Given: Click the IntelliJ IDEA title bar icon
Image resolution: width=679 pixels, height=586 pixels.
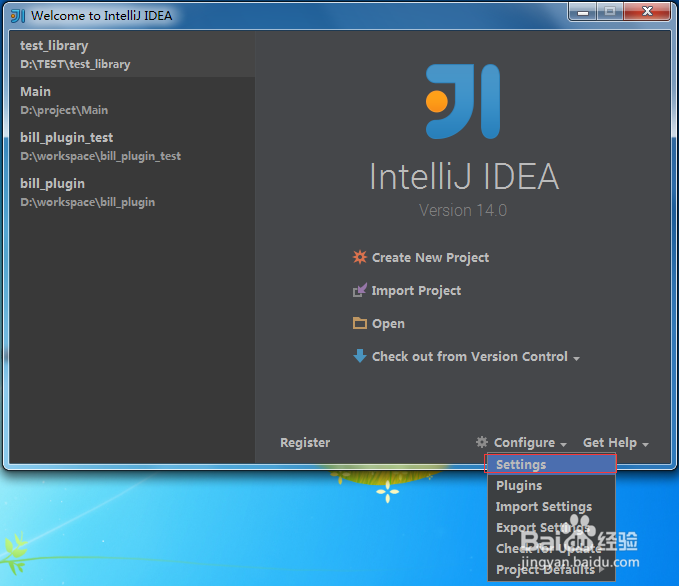Looking at the screenshot, I should pyautogui.click(x=18, y=16).
